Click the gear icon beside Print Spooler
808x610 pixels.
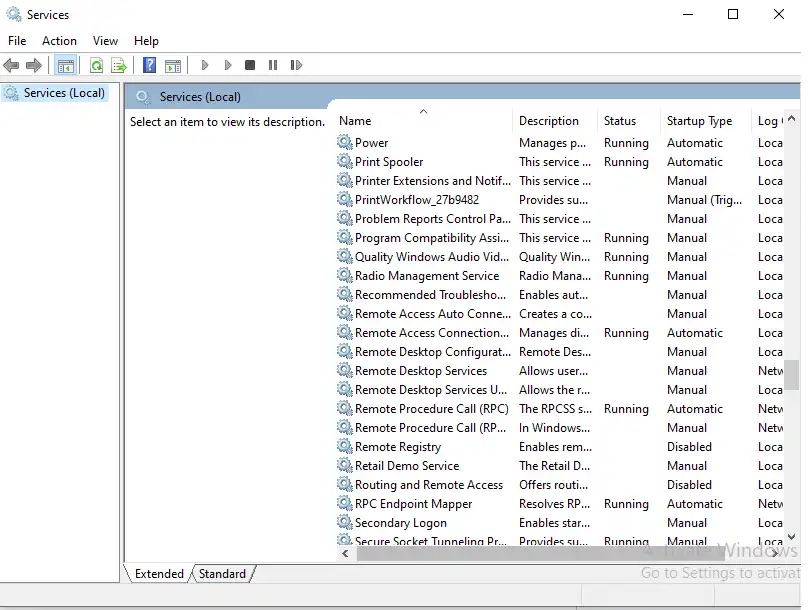click(345, 161)
